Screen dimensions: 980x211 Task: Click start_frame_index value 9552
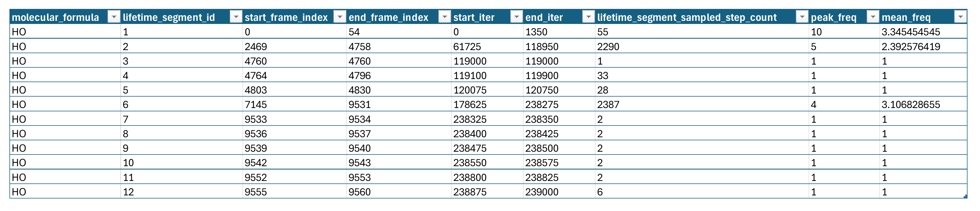coord(256,177)
